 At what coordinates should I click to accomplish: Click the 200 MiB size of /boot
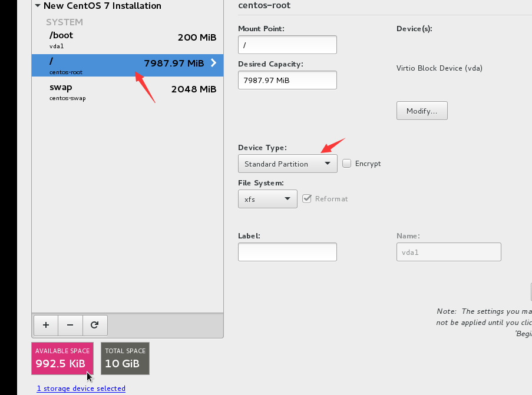(197, 37)
